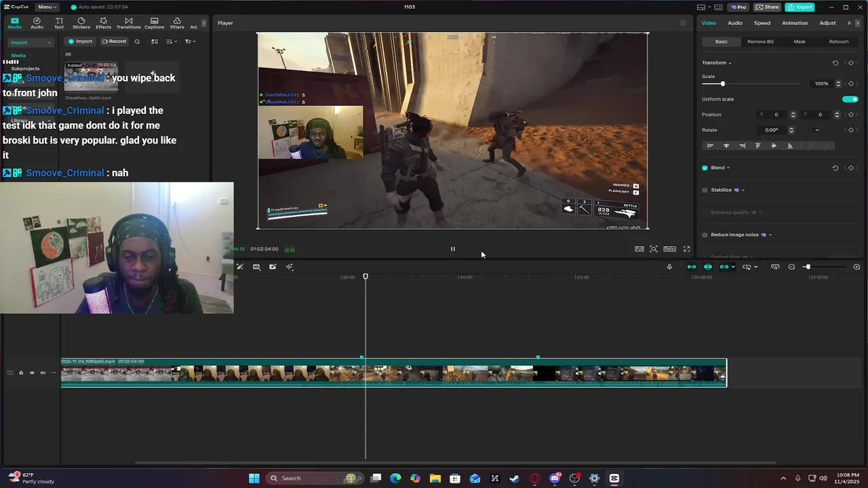868x488 pixels.
Task: Align clip to top edge
Action: tap(757, 146)
